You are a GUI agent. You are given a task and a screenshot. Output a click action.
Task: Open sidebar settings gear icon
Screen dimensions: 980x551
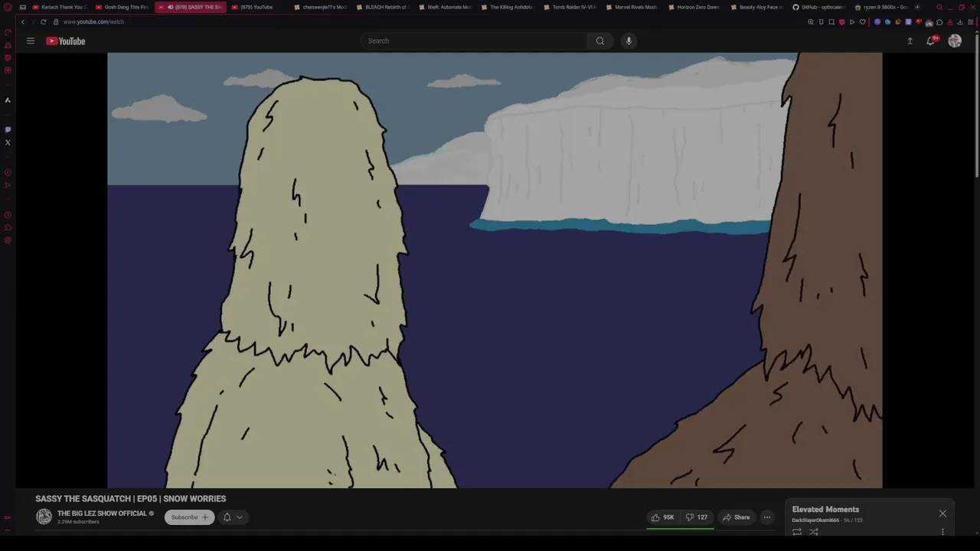coord(8,240)
